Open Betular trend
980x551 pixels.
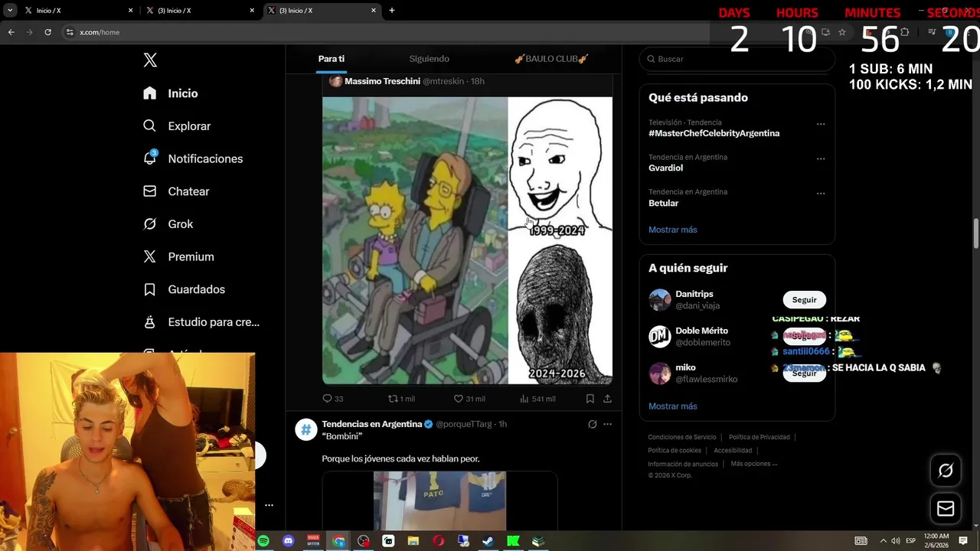click(663, 204)
